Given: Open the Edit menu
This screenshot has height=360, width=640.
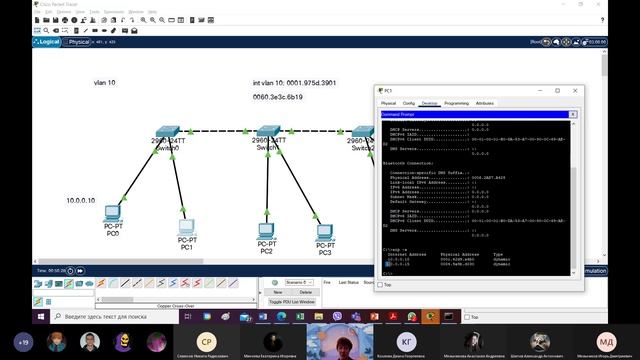Looking at the screenshot, I should [49, 12].
